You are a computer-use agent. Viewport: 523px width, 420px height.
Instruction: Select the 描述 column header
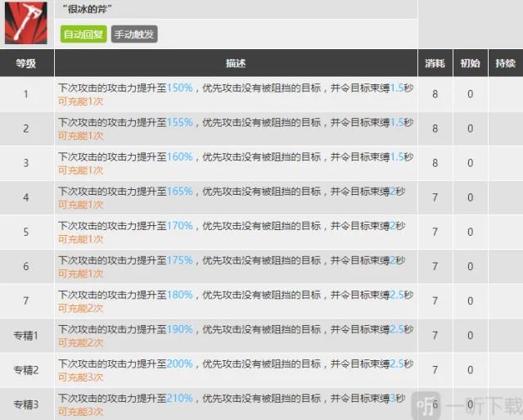[236, 63]
